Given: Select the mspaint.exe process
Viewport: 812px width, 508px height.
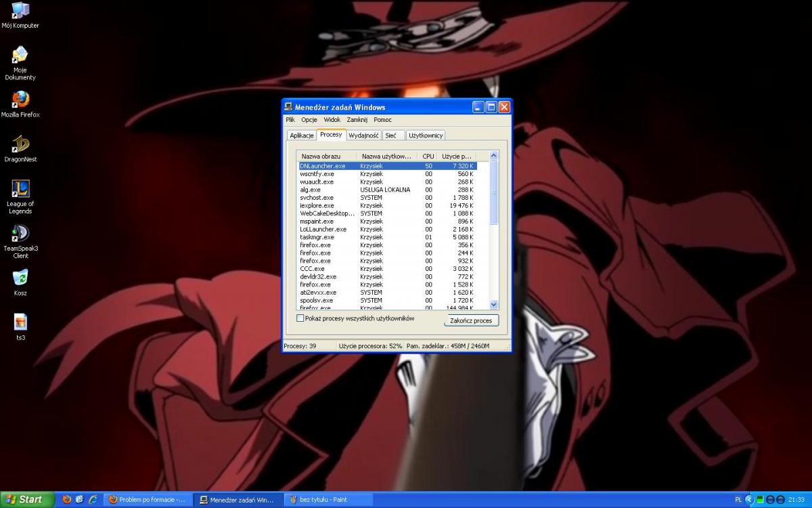Looking at the screenshot, I should tap(387, 221).
